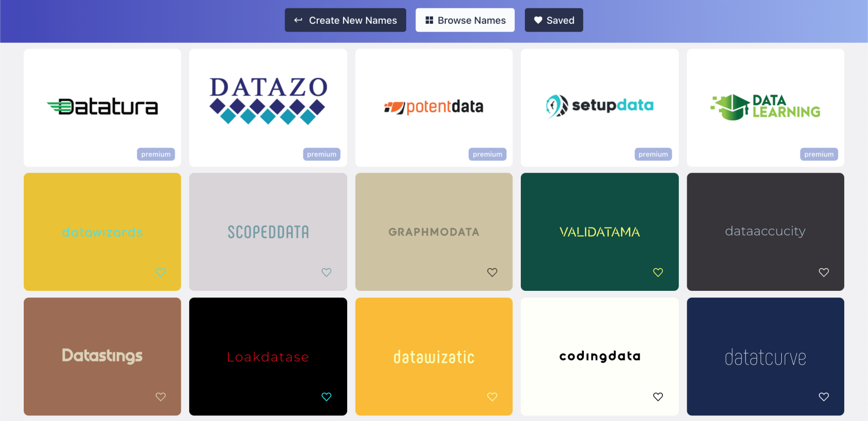Select the yellow datawizards color card
This screenshot has height=421, width=868.
102,232
